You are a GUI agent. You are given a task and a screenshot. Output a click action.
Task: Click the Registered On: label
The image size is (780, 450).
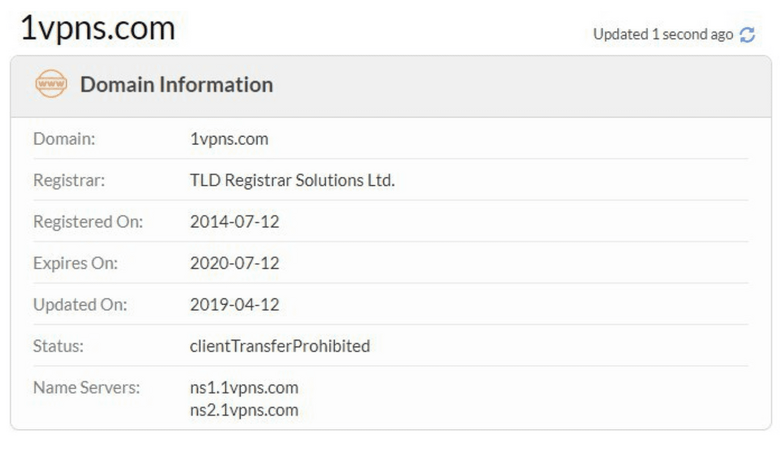[88, 222]
